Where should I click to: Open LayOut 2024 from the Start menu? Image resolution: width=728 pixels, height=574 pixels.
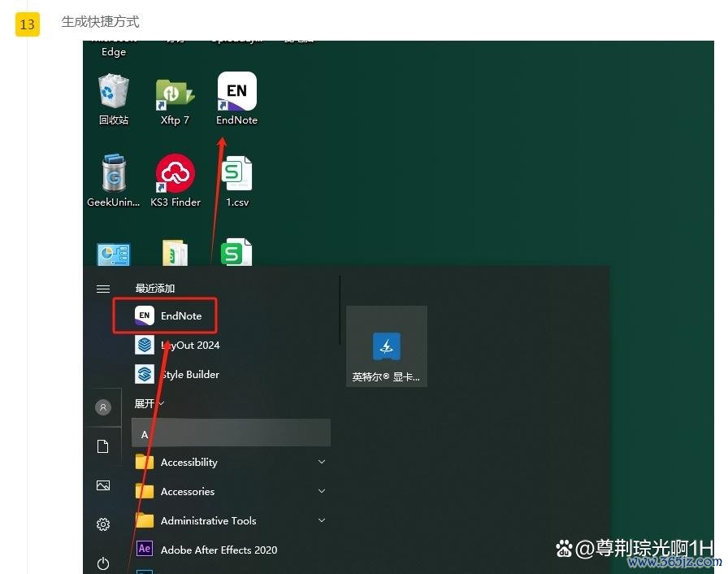(x=177, y=345)
